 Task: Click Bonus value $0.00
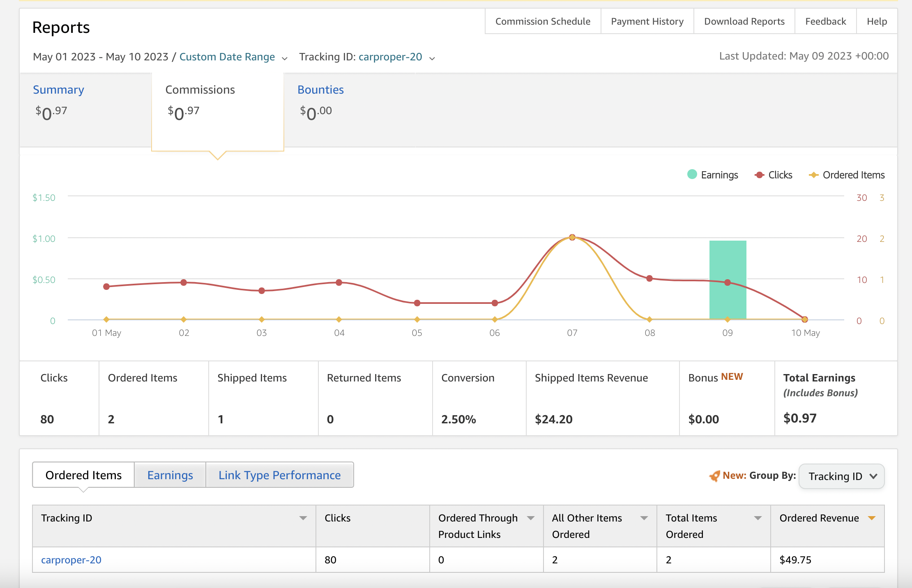click(x=704, y=419)
